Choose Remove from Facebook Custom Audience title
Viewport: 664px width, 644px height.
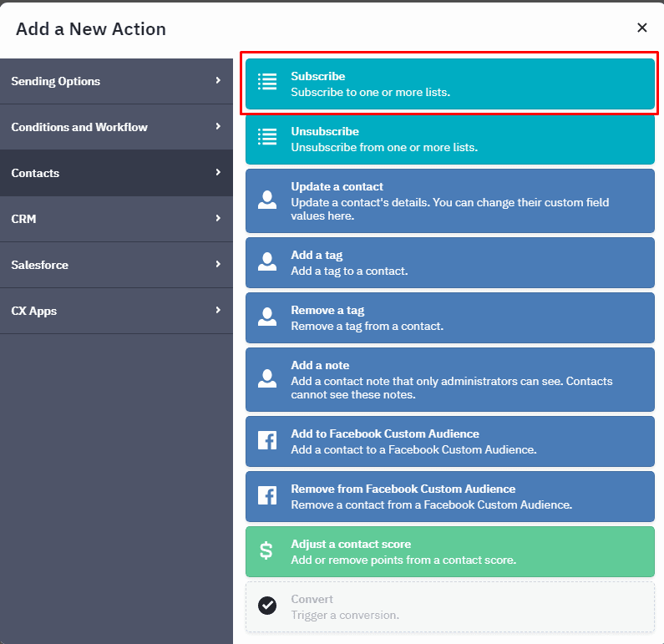click(403, 489)
